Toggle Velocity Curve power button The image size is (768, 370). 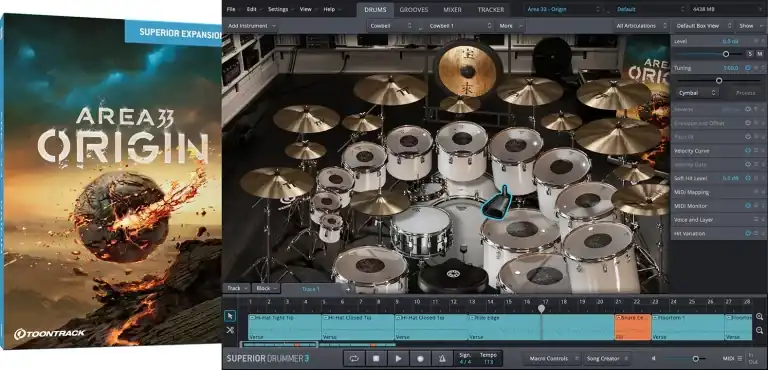pos(748,151)
